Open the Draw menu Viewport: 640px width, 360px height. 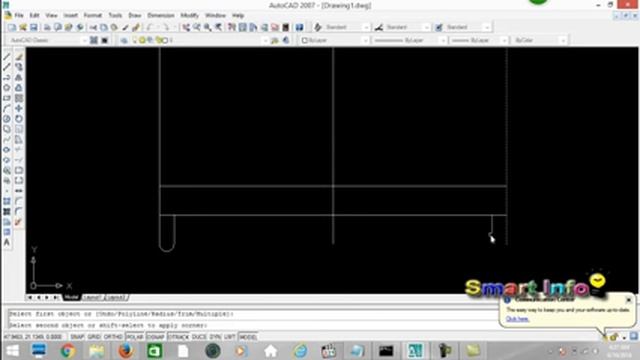click(135, 15)
